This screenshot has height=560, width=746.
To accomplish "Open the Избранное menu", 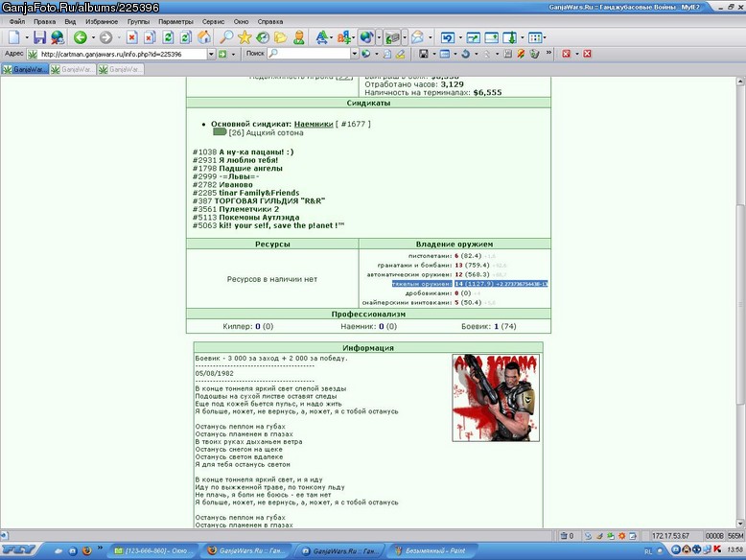I will point(102,21).
